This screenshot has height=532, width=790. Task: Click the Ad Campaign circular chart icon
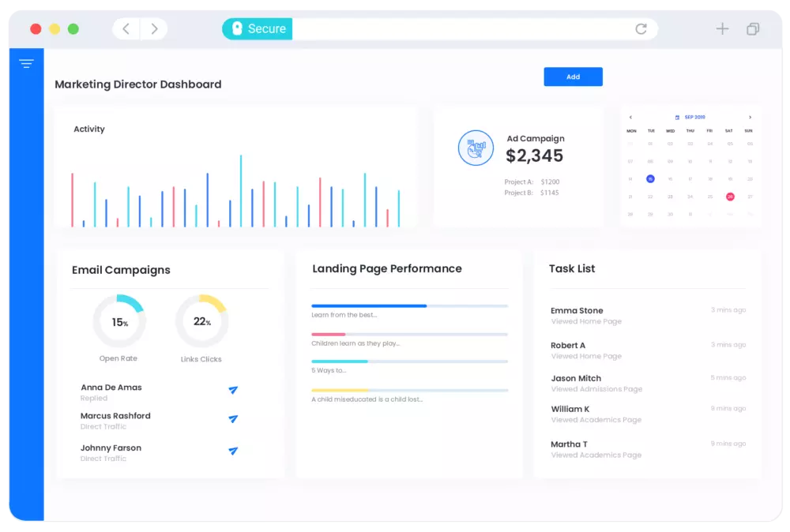pos(476,148)
